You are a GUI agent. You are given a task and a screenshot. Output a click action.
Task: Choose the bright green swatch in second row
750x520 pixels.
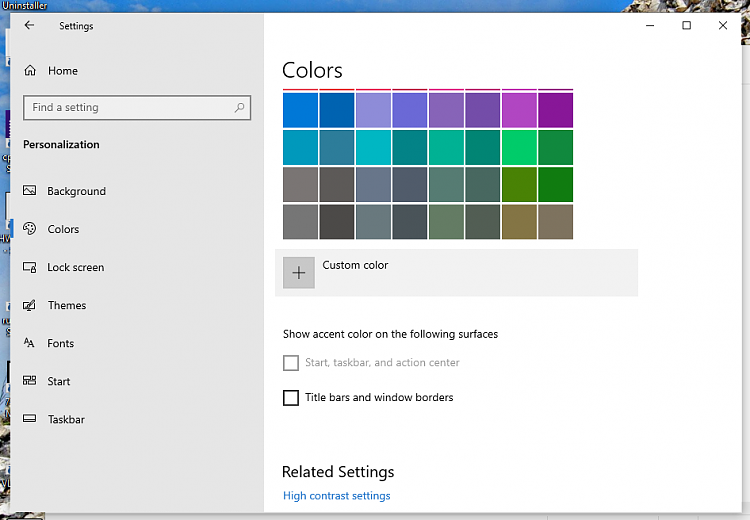pos(519,148)
